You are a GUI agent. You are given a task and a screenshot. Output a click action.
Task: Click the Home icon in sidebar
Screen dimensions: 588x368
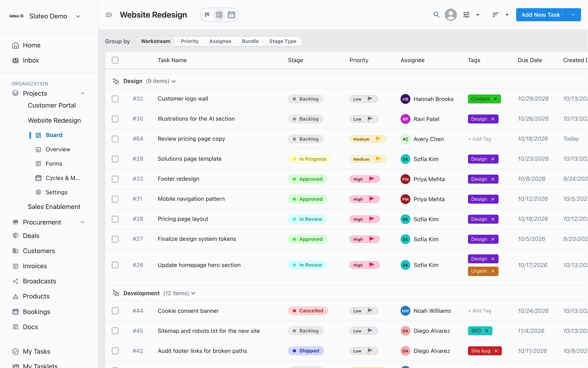point(16,45)
